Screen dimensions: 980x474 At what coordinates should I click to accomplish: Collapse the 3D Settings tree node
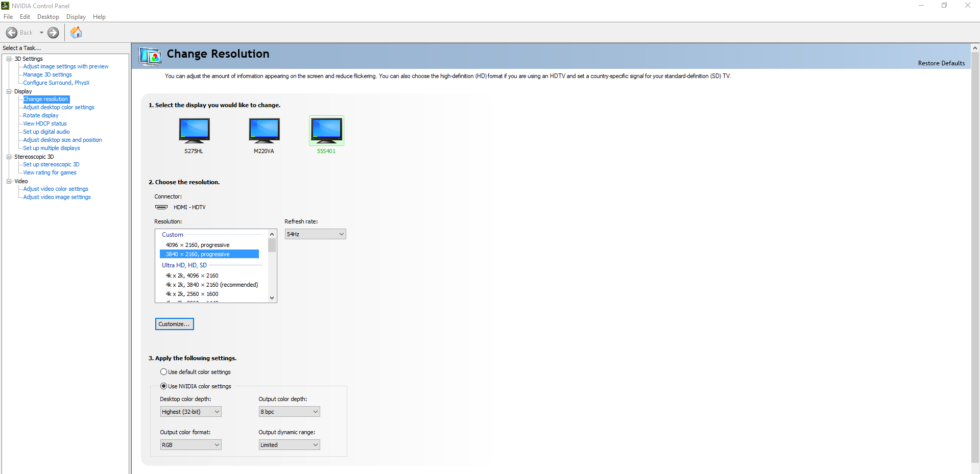9,59
